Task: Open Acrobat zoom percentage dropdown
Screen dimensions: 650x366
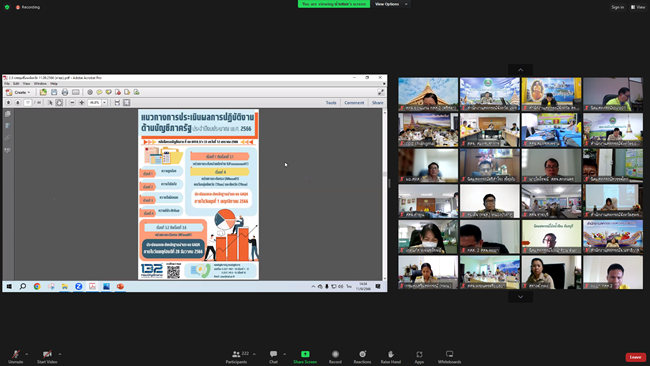Action: pyautogui.click(x=104, y=102)
